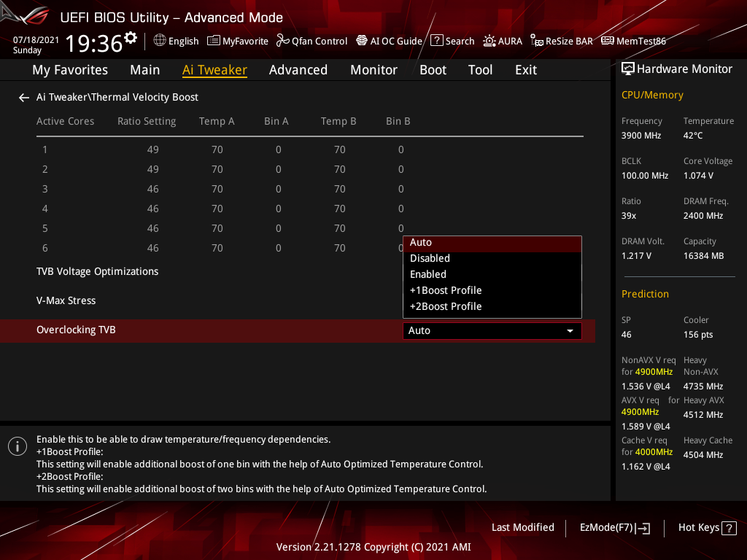Launch the AI OC Guide
This screenshot has height=560, width=747.
(389, 41)
